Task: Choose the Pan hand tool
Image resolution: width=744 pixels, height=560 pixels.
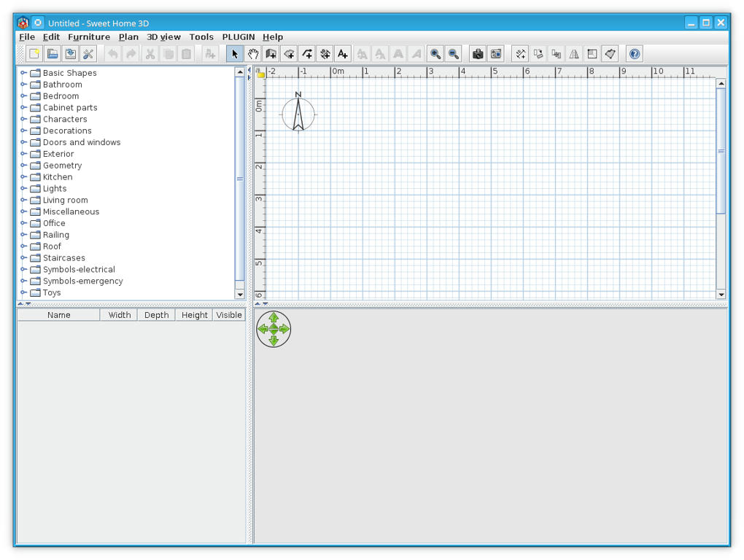Action: [253, 54]
